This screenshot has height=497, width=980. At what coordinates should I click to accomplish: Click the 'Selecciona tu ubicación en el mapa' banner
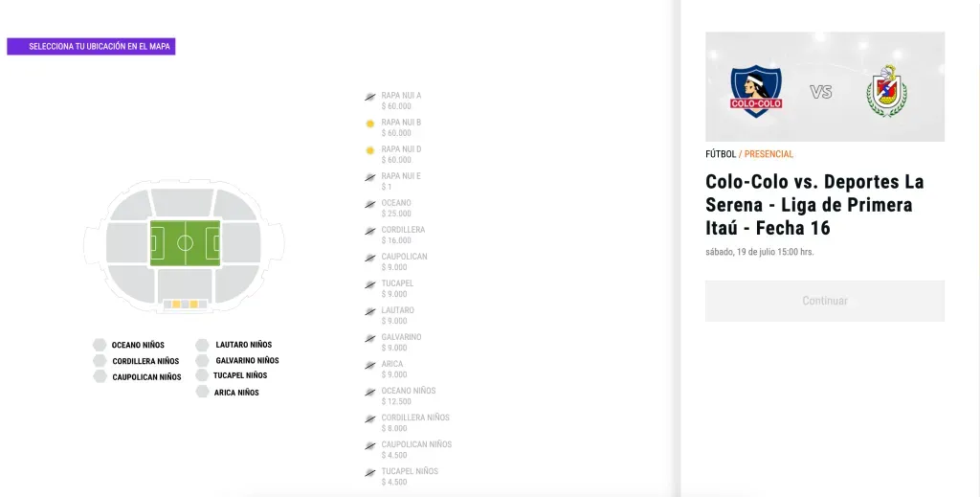click(x=91, y=46)
